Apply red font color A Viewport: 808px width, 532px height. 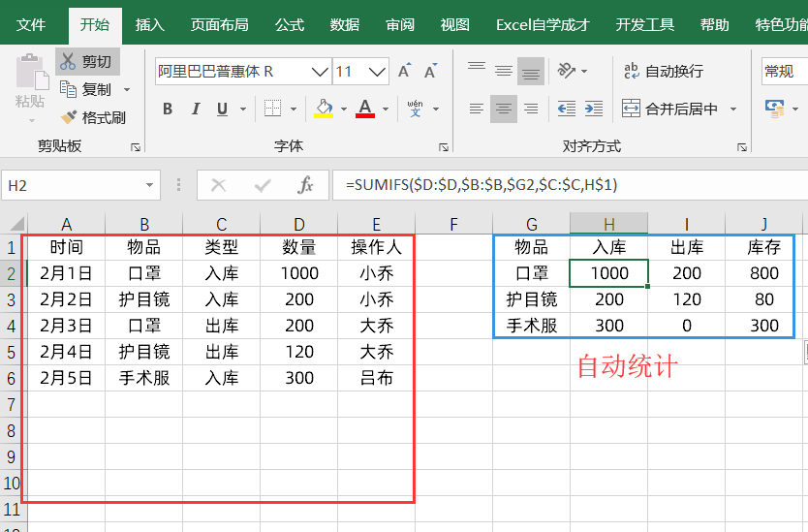click(x=365, y=109)
